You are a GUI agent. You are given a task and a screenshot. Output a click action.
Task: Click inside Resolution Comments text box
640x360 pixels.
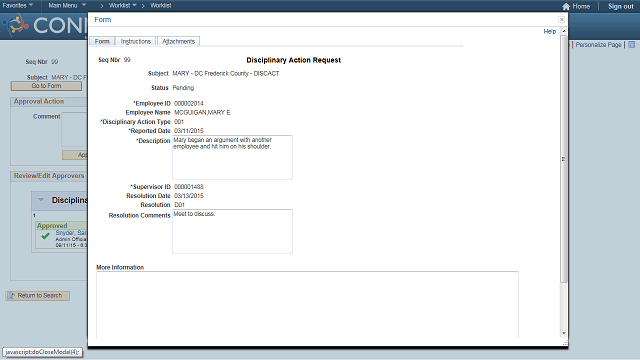pos(232,231)
